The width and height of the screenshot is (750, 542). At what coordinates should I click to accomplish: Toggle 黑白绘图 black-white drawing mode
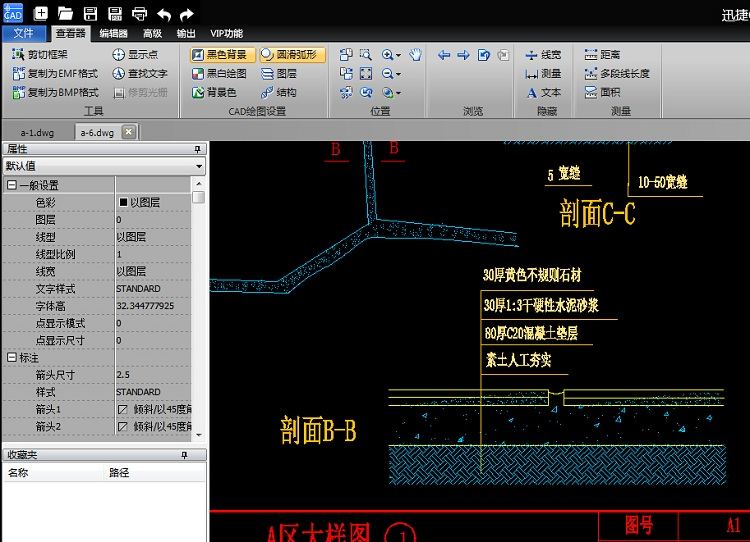click(x=219, y=74)
